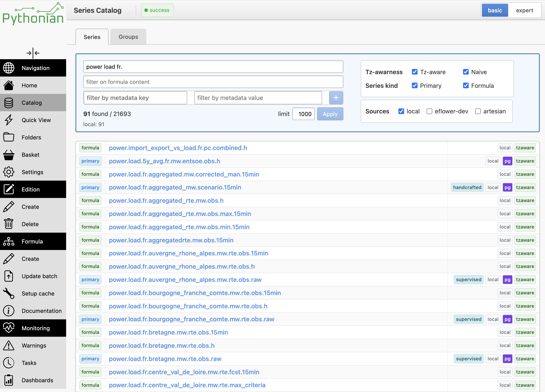Open the Catalog menu item
545x392 pixels.
33,103
